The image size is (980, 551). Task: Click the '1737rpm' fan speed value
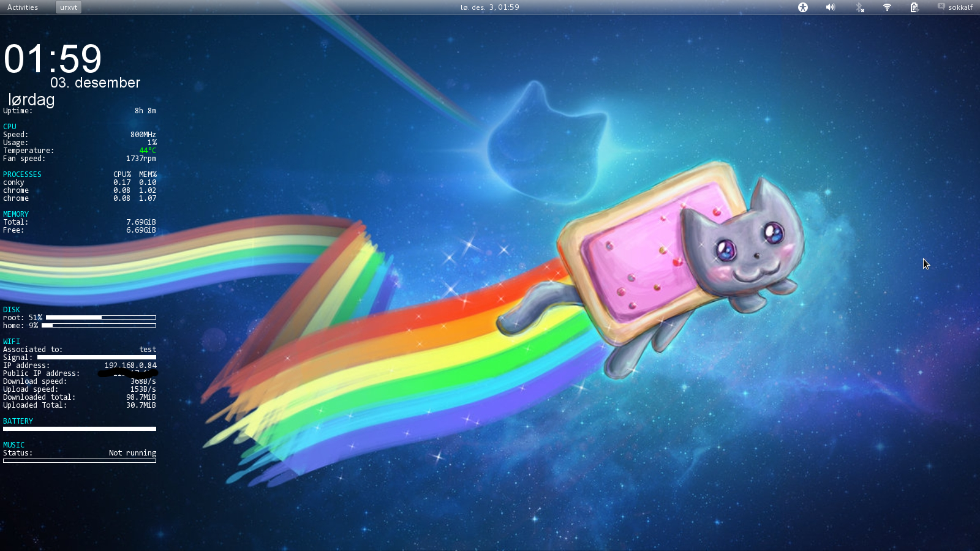(x=141, y=159)
